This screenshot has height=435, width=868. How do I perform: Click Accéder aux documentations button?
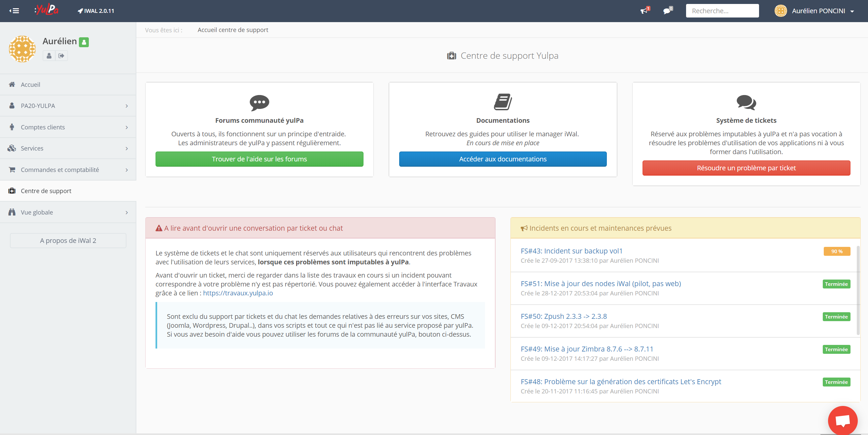(503, 159)
